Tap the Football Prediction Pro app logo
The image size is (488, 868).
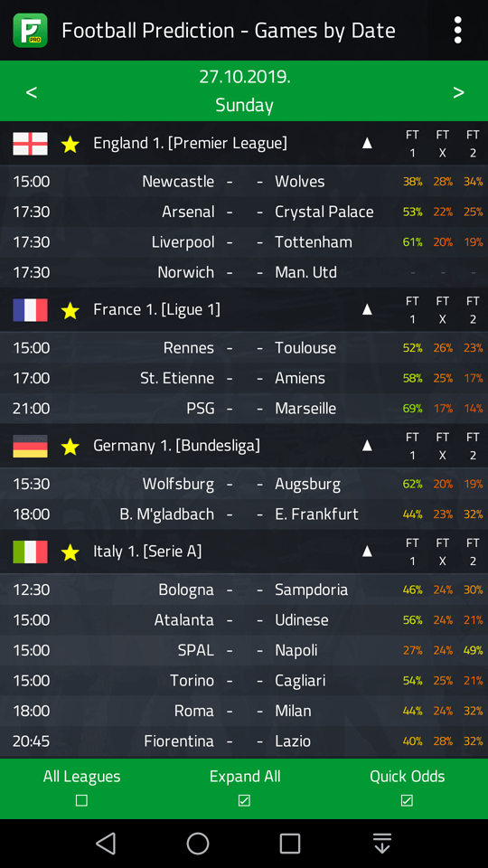[x=31, y=31]
